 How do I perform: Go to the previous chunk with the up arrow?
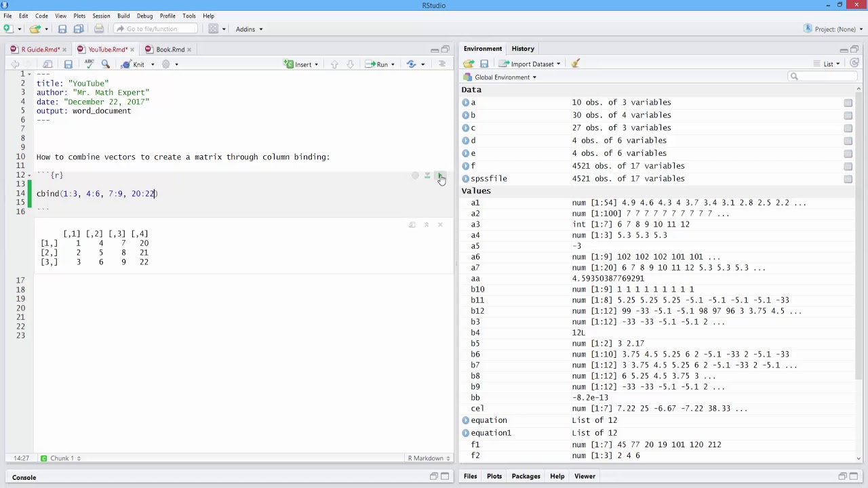coord(334,64)
